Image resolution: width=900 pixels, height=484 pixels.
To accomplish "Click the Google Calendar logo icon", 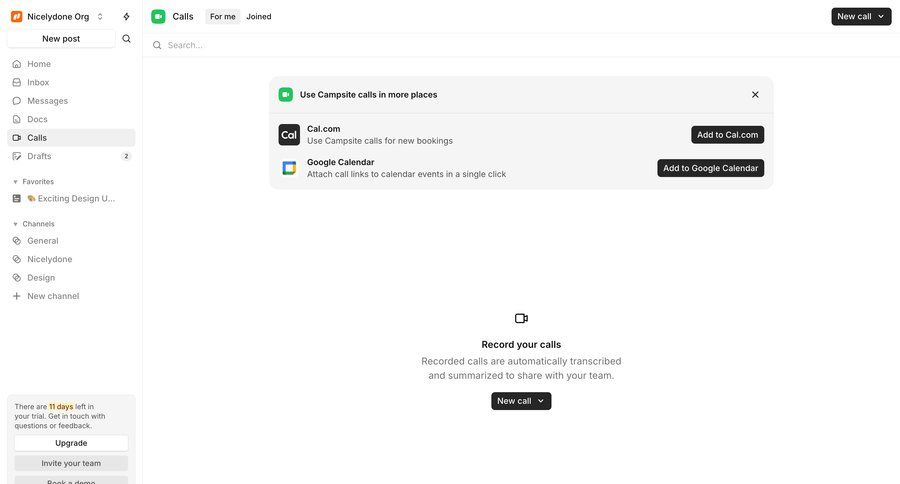I will [289, 168].
